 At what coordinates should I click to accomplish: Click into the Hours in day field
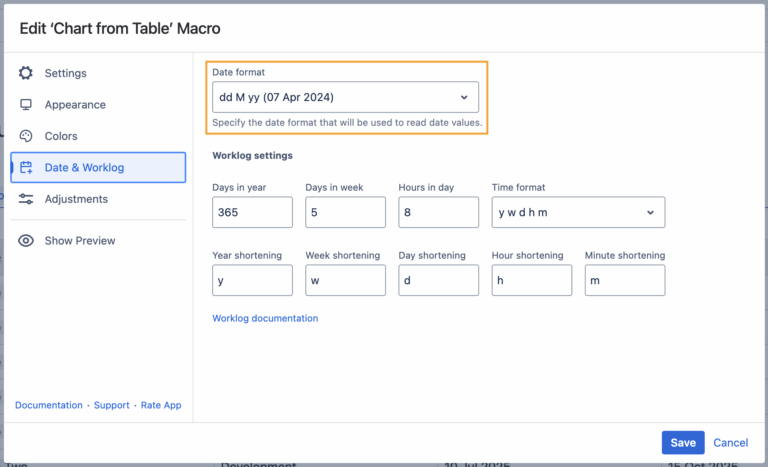[x=438, y=212]
